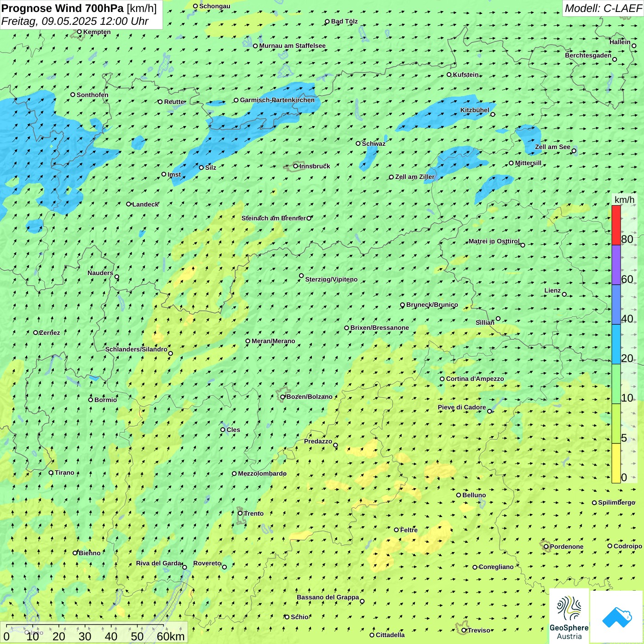
Task: Click the 'Murnau am Staffelsee' label
Action: pos(292,46)
